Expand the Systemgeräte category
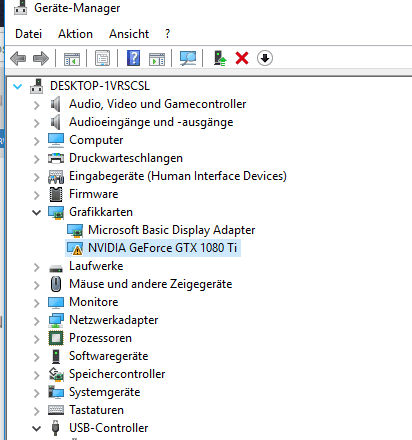The height and width of the screenshot is (440, 412). pyautogui.click(x=36, y=393)
